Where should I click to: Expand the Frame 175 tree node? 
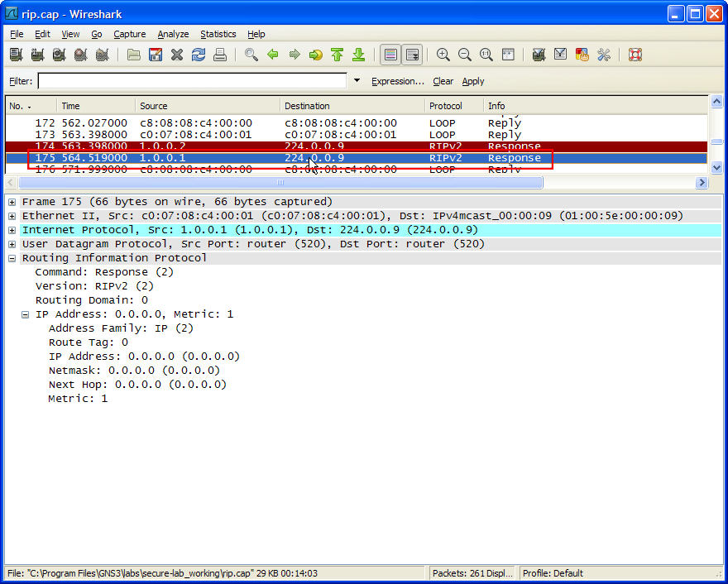(12, 202)
